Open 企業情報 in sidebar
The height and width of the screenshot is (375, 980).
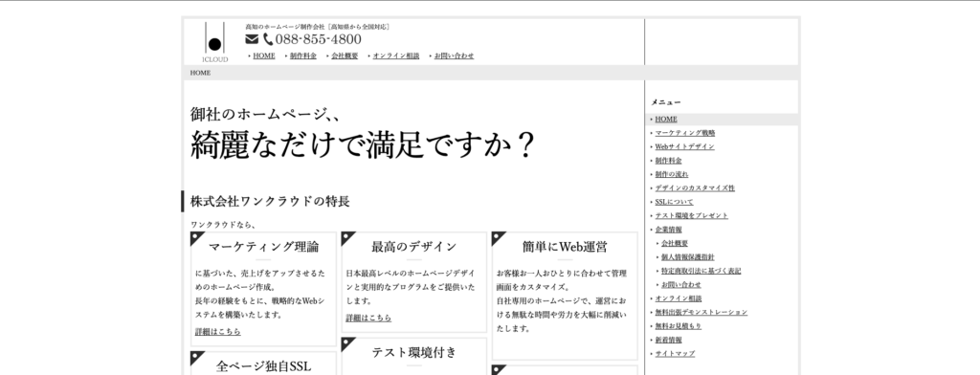668,230
